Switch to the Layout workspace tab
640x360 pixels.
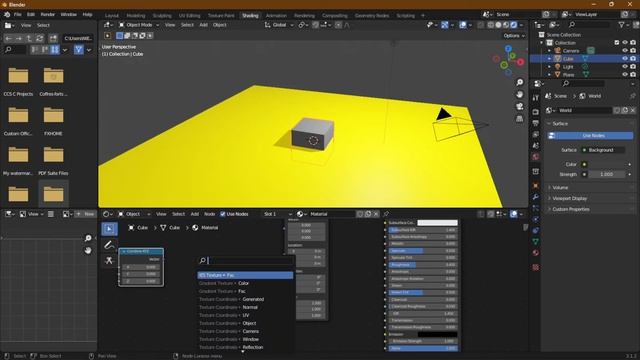pyautogui.click(x=111, y=16)
